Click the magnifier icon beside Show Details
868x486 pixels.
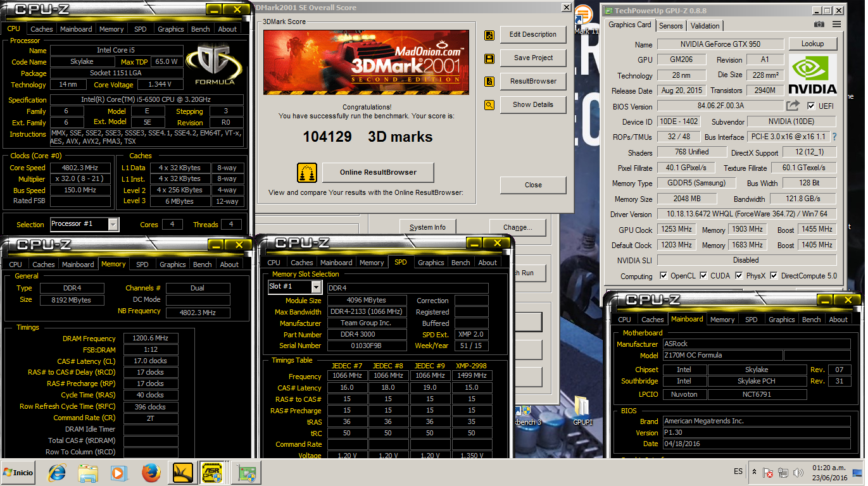[489, 106]
